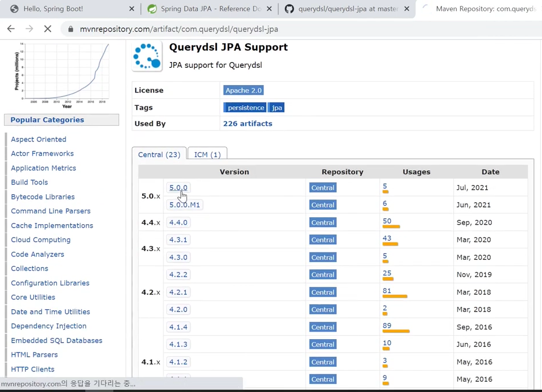The image size is (542, 392).
Task: Open the ICM (1) repository tab
Action: 207,155
